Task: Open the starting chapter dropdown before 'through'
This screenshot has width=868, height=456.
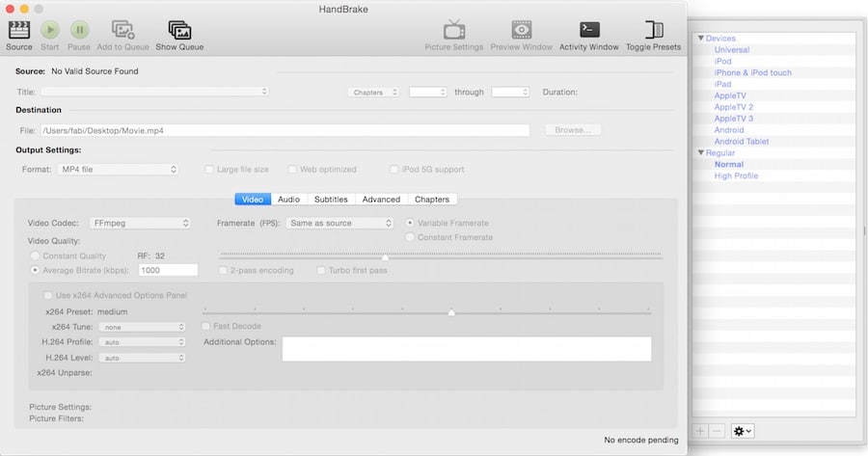Action: coord(427,93)
